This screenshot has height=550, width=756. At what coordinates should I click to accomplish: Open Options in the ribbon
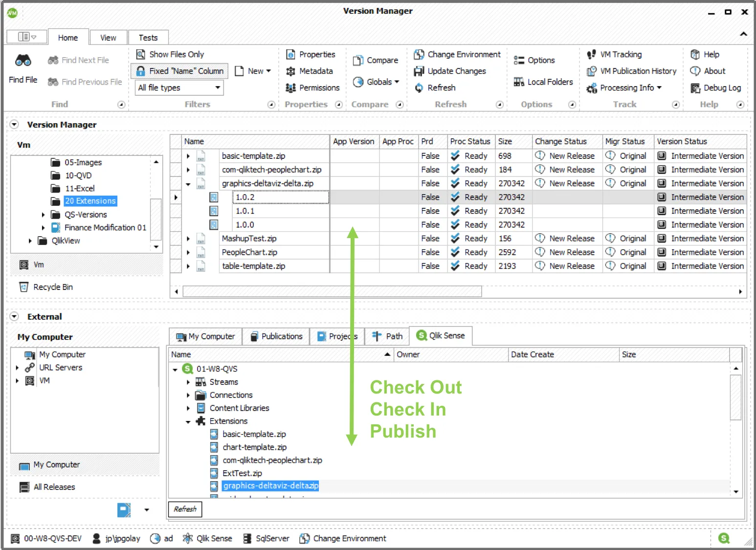(534, 60)
